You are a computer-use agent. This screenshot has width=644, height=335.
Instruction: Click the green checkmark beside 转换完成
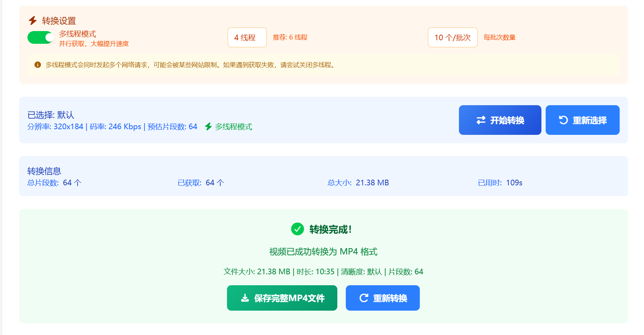pyautogui.click(x=297, y=229)
